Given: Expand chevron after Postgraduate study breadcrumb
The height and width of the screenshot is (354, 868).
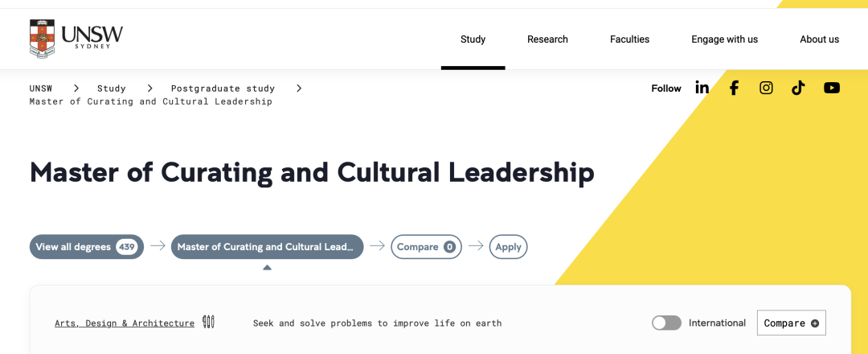Looking at the screenshot, I should (299, 88).
